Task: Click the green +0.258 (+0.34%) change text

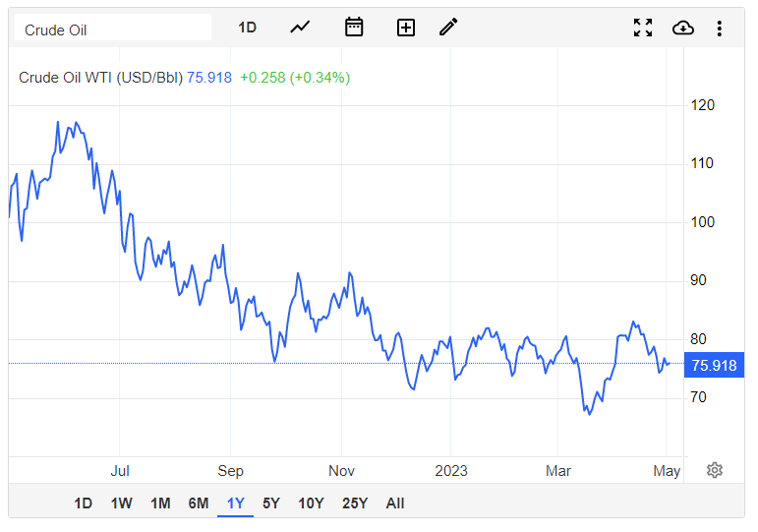Action: click(x=295, y=78)
